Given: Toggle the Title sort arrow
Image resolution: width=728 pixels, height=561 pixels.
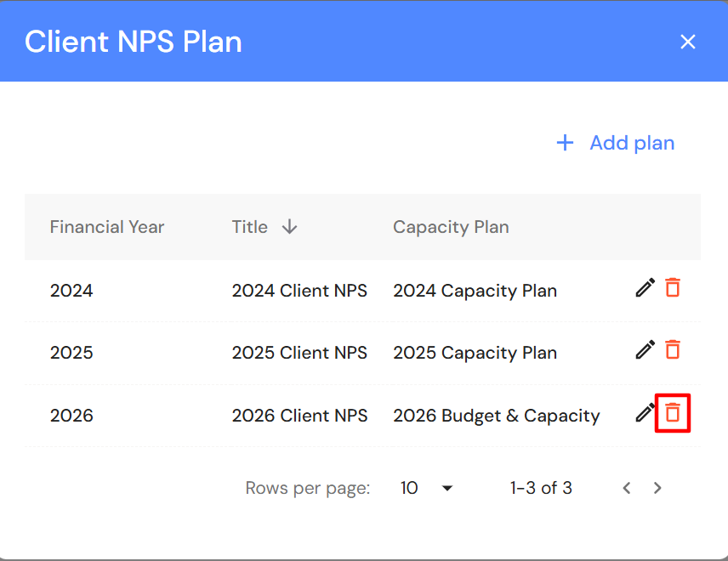Looking at the screenshot, I should 290,227.
